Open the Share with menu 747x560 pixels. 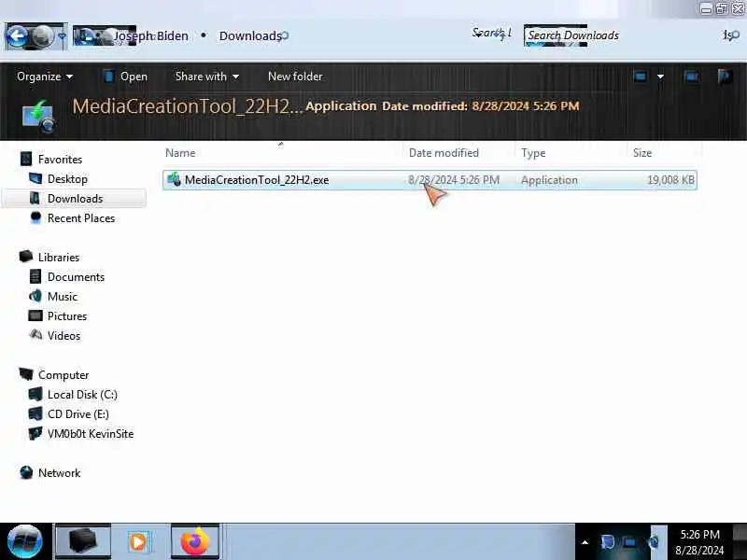[x=207, y=77]
